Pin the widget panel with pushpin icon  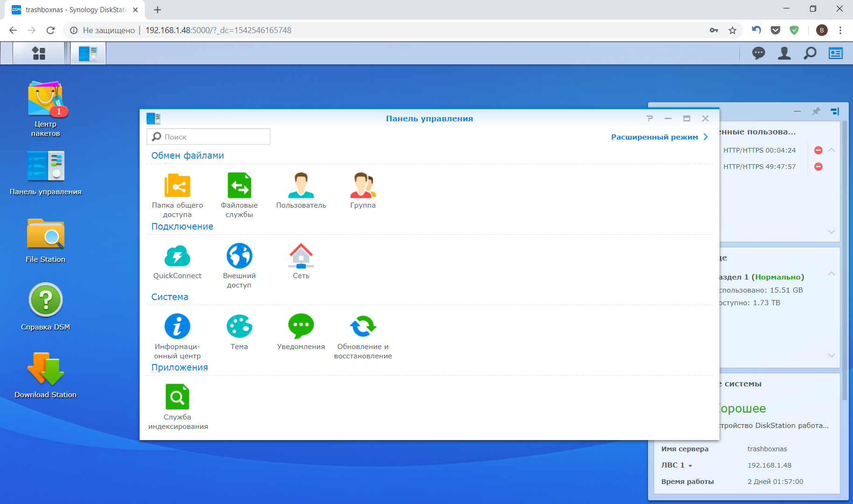(x=816, y=111)
